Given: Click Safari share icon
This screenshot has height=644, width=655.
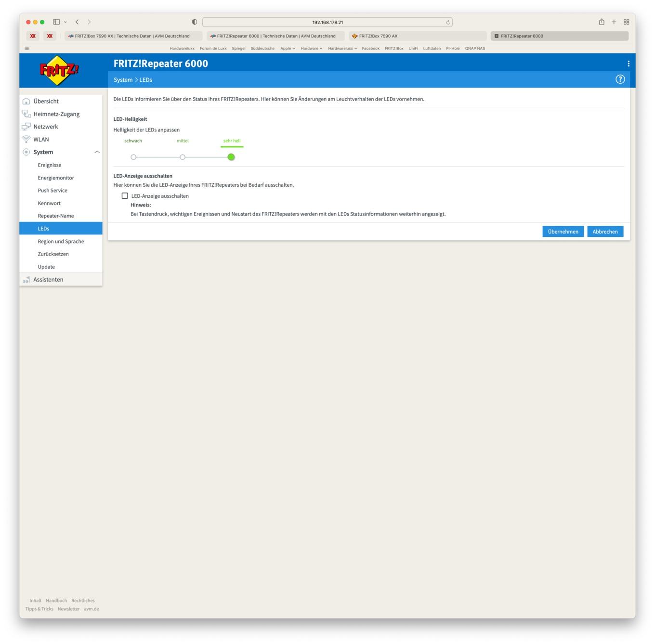Looking at the screenshot, I should point(602,22).
